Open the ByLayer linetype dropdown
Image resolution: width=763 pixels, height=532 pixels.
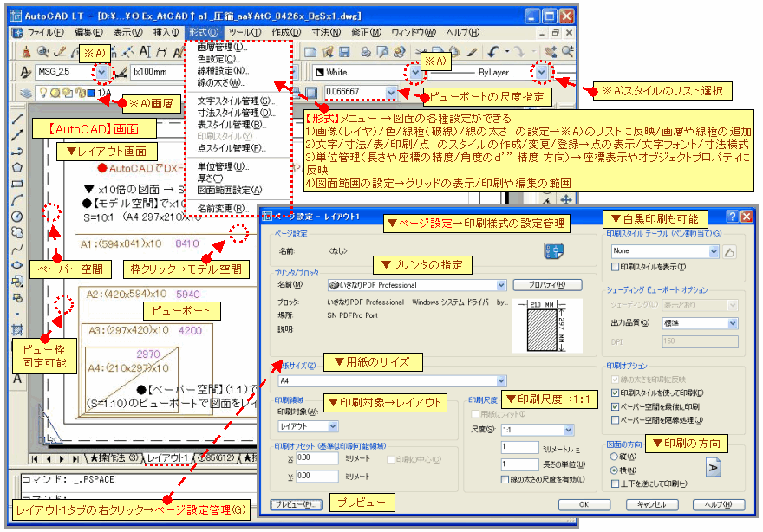pyautogui.click(x=542, y=72)
